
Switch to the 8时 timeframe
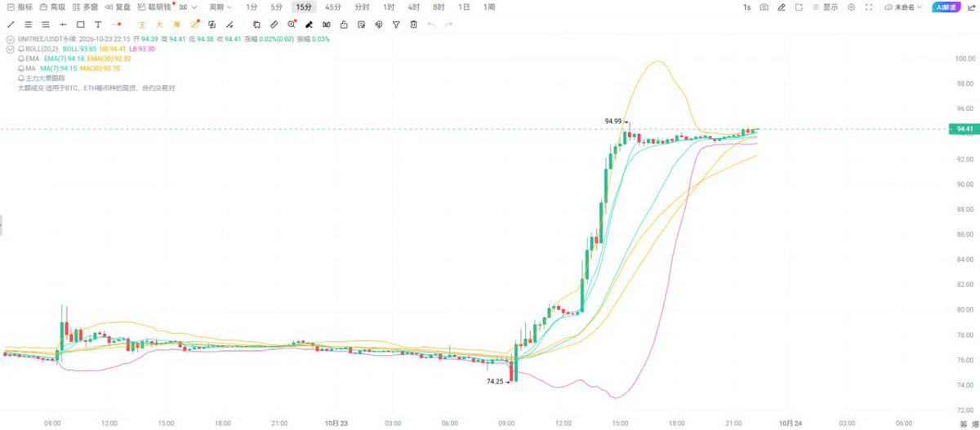tap(439, 7)
